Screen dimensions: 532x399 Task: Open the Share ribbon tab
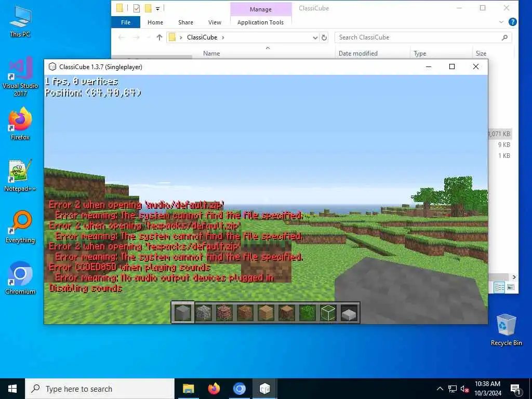(x=185, y=22)
